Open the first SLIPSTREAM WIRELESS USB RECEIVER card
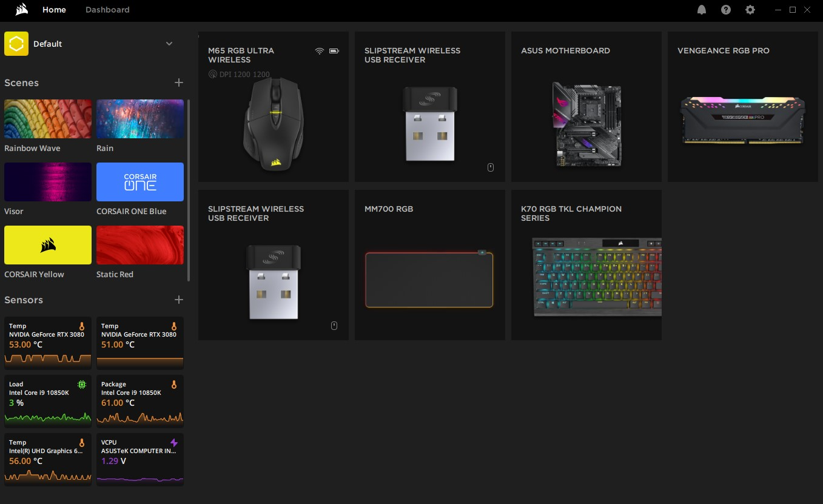The height and width of the screenshot is (504, 823). pos(430,107)
